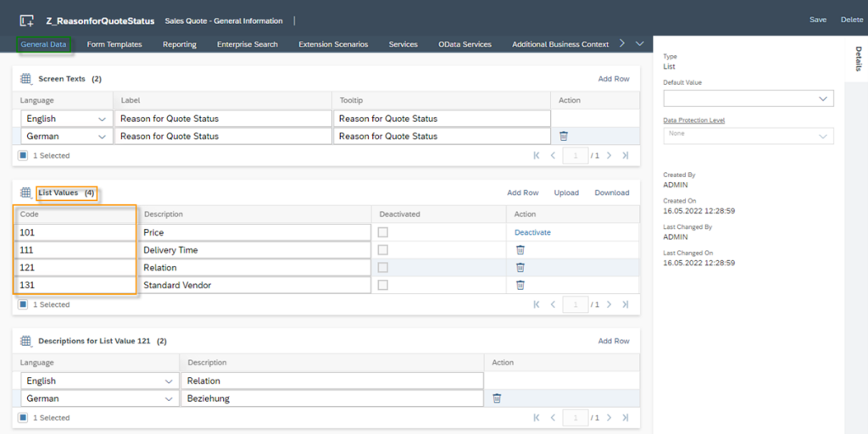Edit the Beziehung description field
Image resolution: width=868 pixels, height=434 pixels.
tap(332, 398)
